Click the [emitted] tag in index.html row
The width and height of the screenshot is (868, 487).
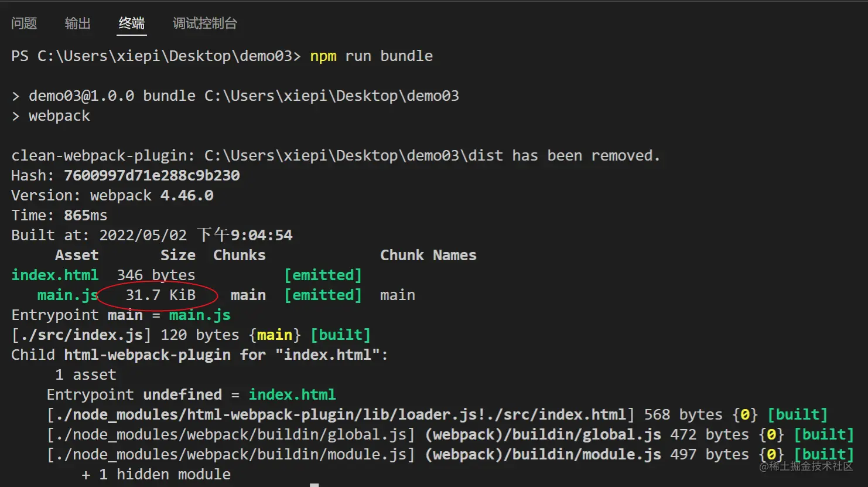(x=323, y=275)
